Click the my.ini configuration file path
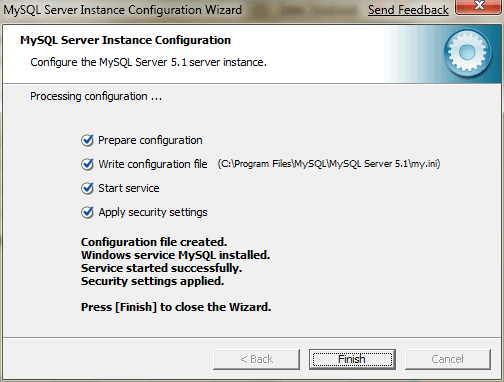This screenshot has width=504, height=382. 329,164
